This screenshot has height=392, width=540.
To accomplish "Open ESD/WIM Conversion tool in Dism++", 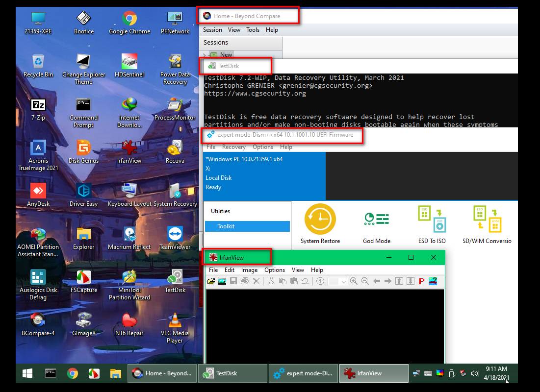I will click(487, 224).
